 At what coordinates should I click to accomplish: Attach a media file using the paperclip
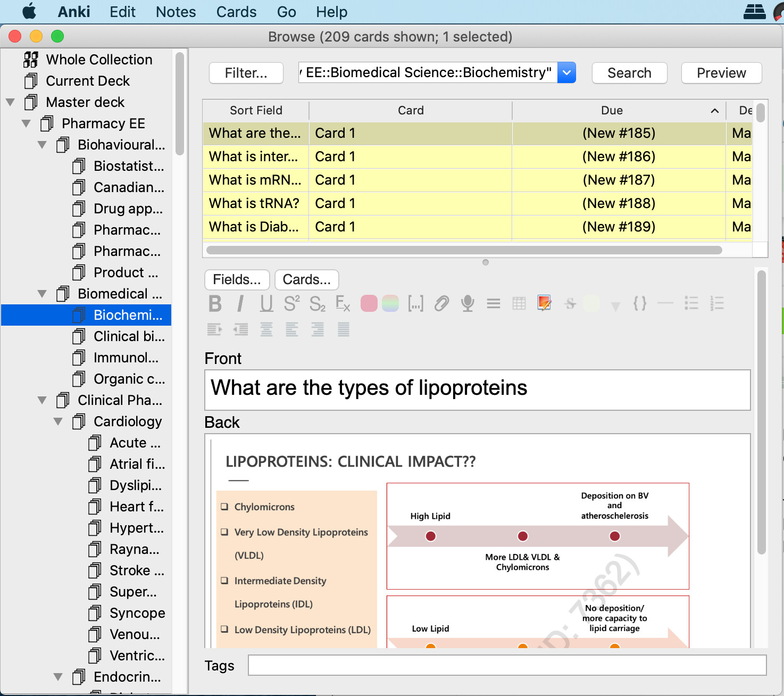pyautogui.click(x=441, y=304)
